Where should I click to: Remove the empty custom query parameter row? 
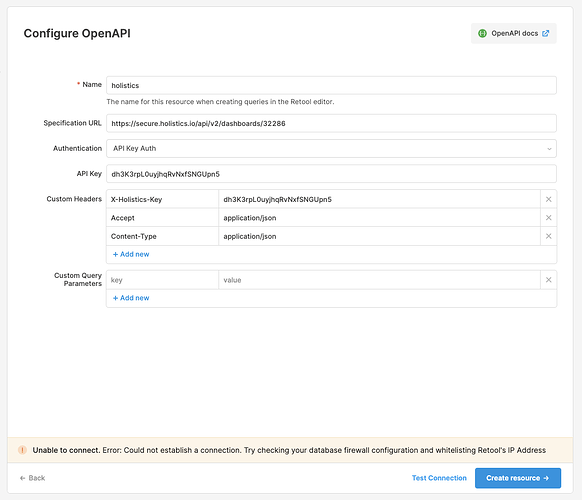[549, 280]
